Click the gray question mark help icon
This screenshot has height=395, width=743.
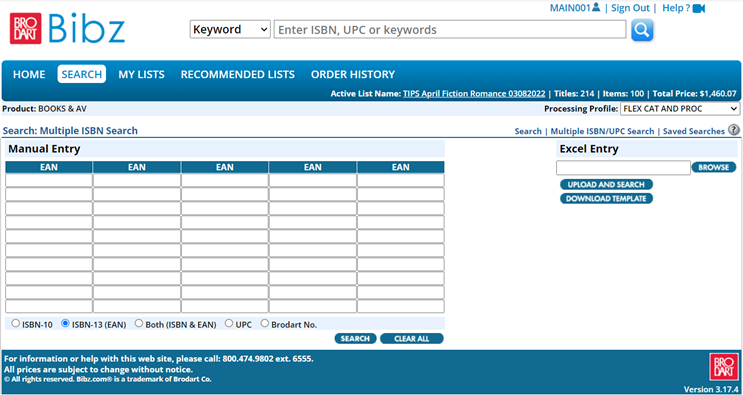pos(734,130)
